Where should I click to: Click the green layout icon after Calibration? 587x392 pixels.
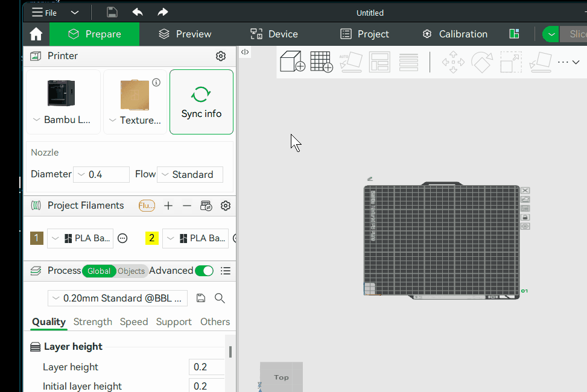pyautogui.click(x=515, y=34)
